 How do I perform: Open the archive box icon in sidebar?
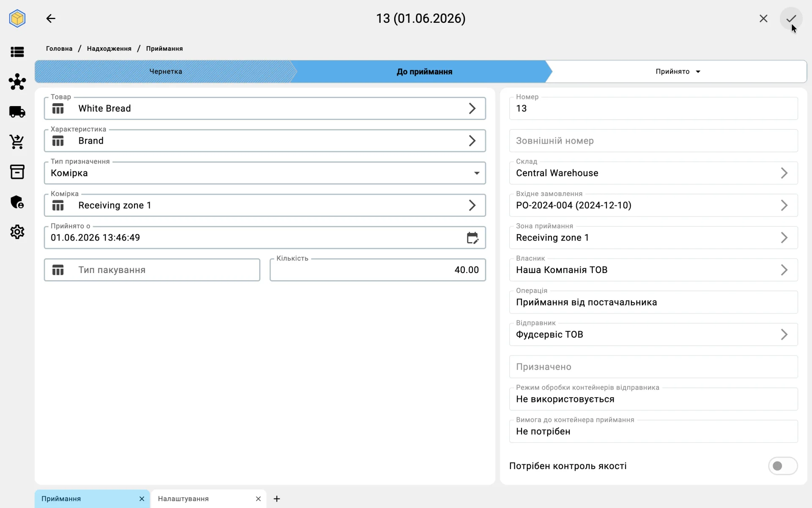coord(17,172)
